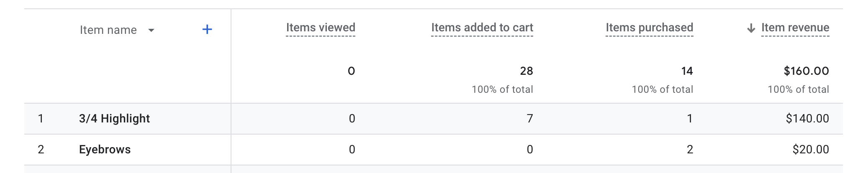868x173 pixels.
Task: Select the Item name dimension label
Action: click(x=108, y=30)
